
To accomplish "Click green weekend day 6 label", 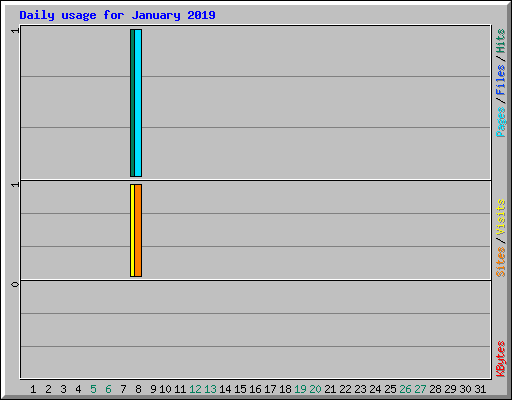I will click(108, 389).
